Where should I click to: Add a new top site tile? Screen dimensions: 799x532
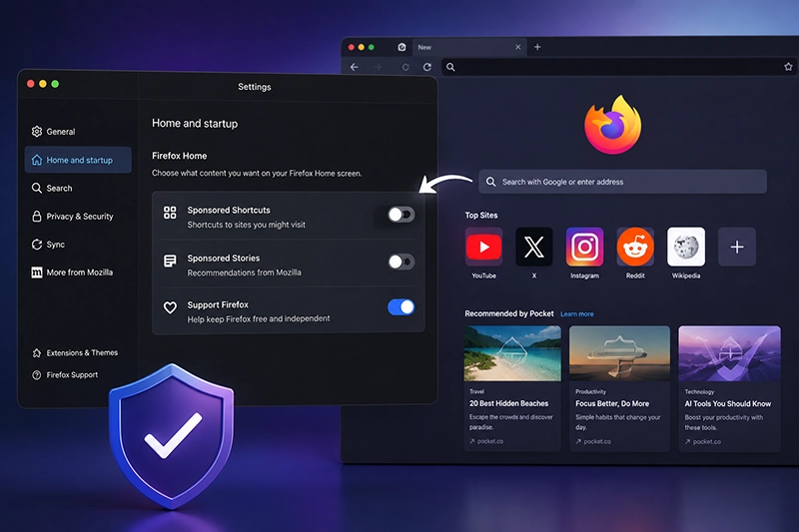(737, 247)
